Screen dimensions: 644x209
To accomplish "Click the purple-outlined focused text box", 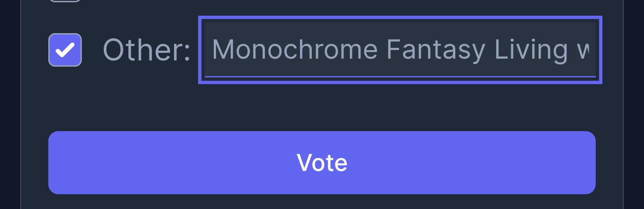I will 400,50.
